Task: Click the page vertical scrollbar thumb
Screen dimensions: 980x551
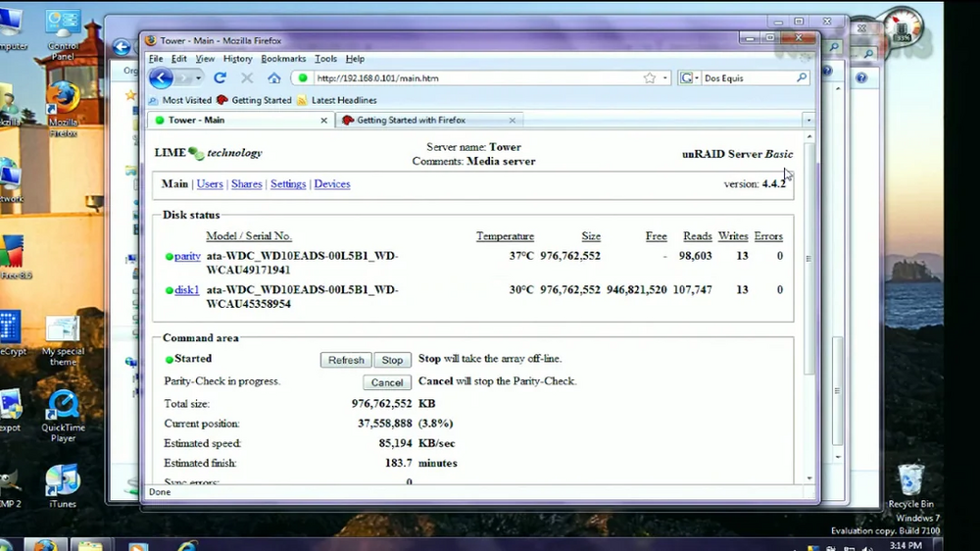Action: point(809,259)
